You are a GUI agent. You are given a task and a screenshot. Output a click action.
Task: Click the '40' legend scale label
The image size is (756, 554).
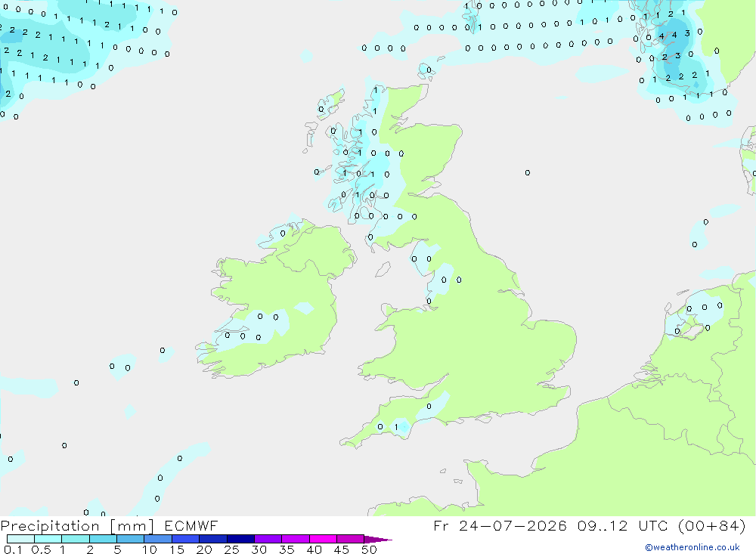point(314,549)
